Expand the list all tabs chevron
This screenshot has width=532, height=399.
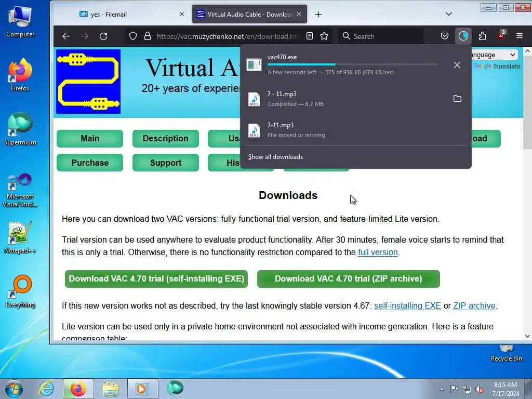[448, 14]
